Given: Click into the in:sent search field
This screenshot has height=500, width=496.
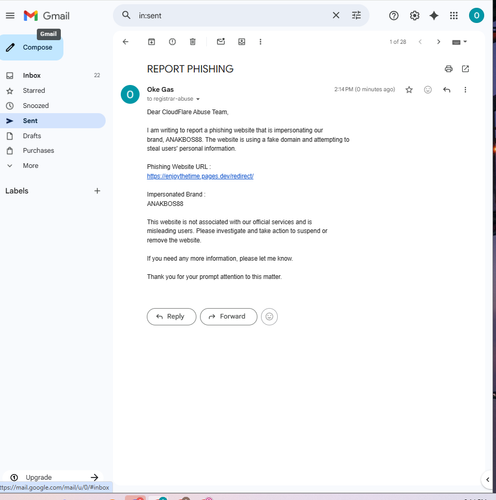Looking at the screenshot, I should pos(233,15).
